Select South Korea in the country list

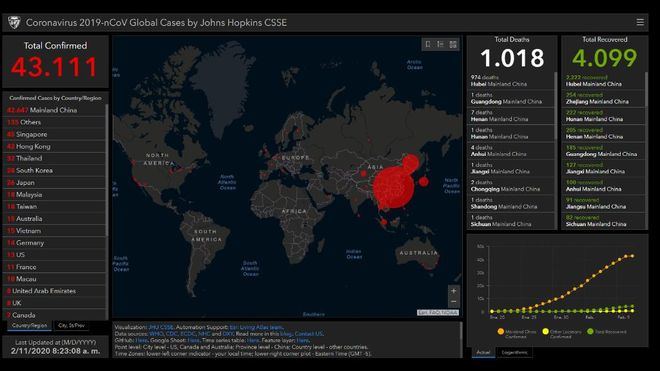coord(54,171)
